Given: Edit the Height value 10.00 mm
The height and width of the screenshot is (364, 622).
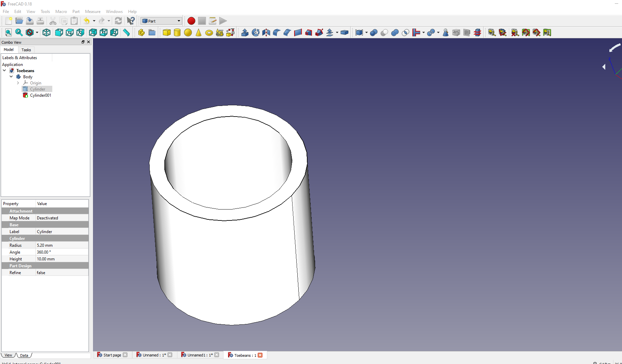Looking at the screenshot, I should click(x=62, y=259).
